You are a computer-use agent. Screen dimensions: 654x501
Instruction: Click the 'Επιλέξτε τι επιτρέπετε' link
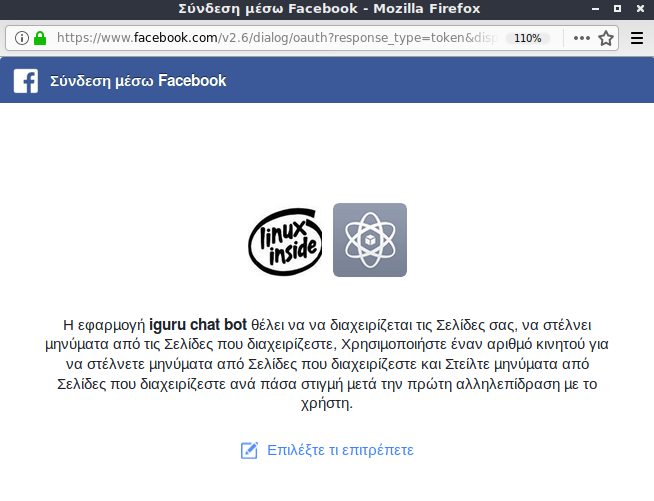tap(340, 450)
